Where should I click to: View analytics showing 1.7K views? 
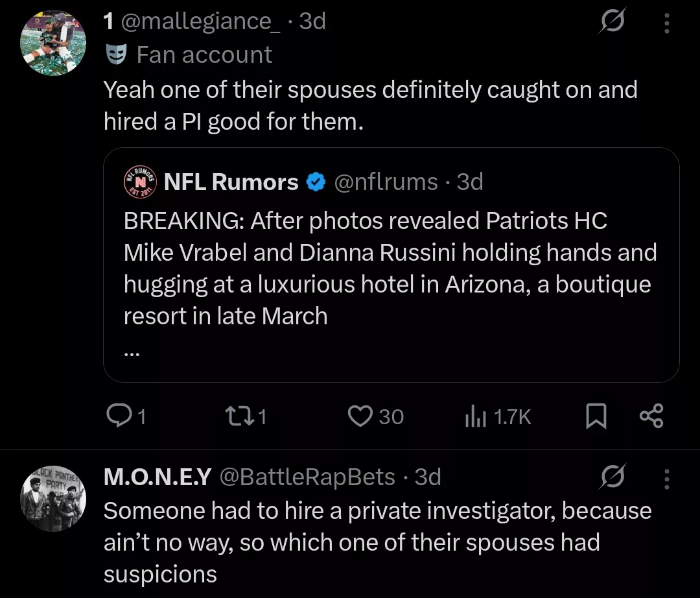[475, 416]
